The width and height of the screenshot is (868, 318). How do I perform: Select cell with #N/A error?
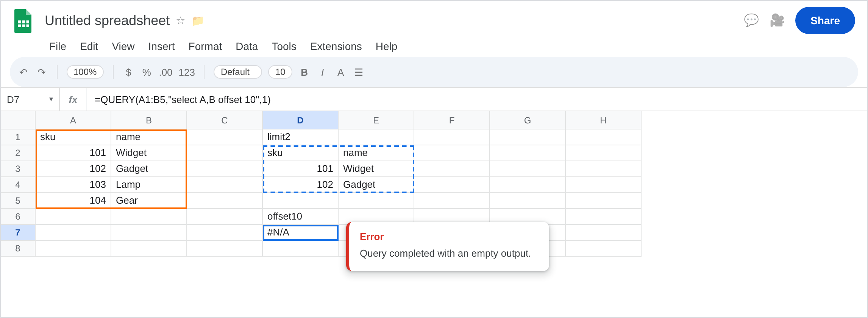tap(300, 232)
